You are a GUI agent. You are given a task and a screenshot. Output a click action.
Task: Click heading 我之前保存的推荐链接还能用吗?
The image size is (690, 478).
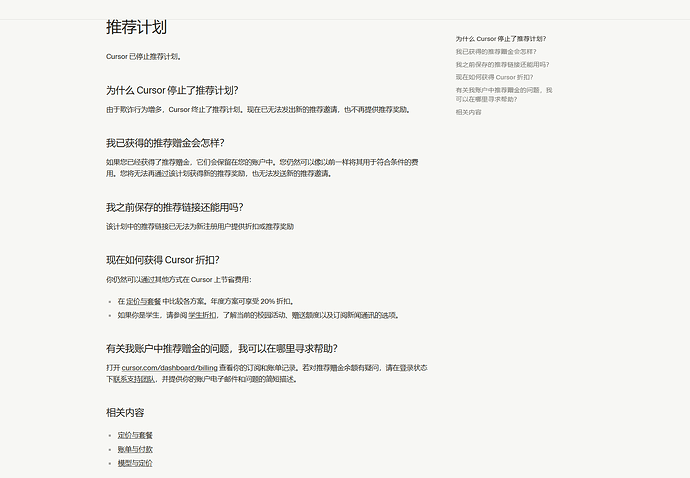coord(174,207)
